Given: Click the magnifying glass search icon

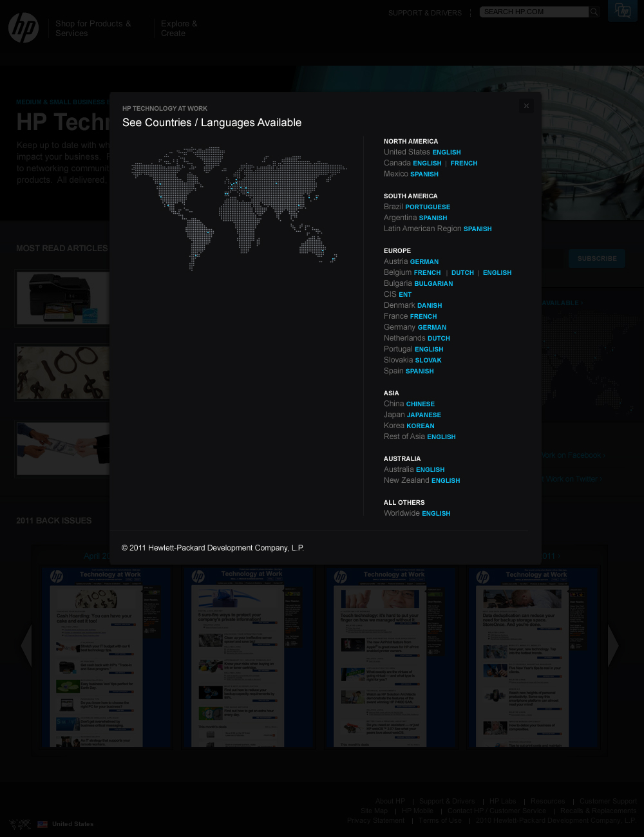Looking at the screenshot, I should tap(593, 12).
